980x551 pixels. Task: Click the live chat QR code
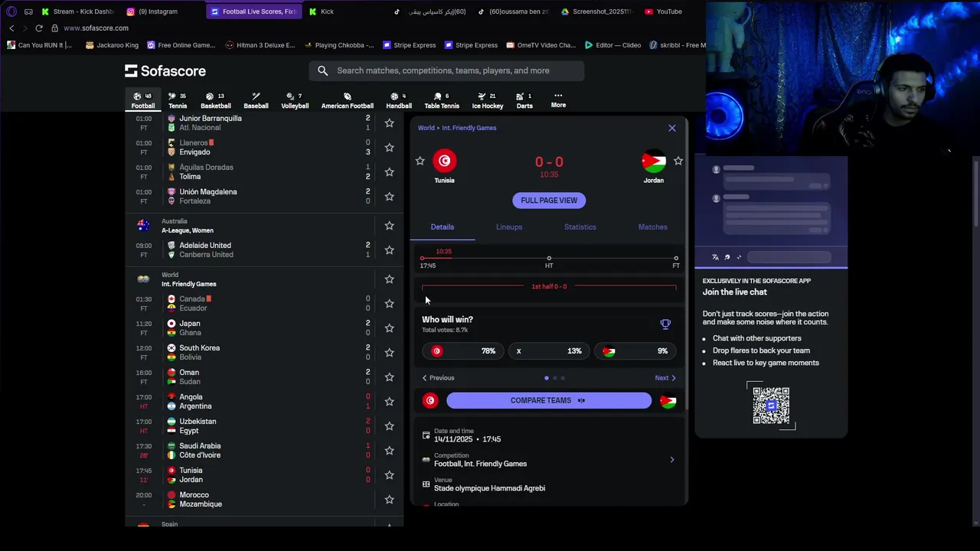click(x=770, y=406)
